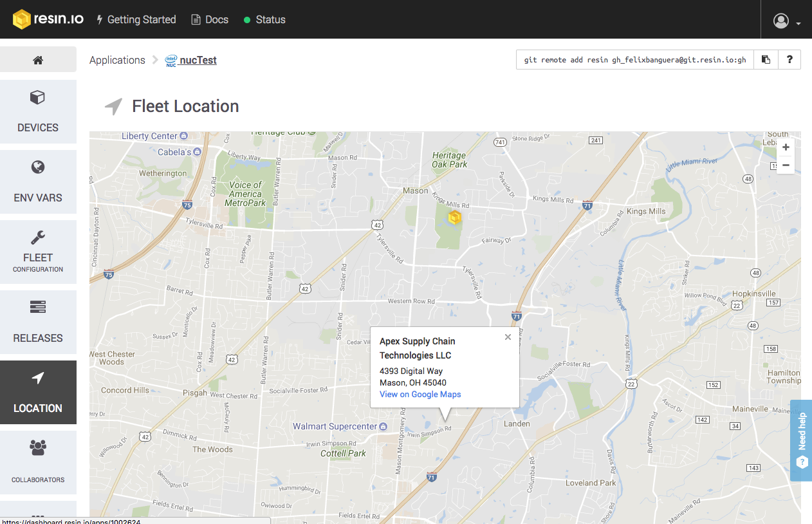Open View on Google Maps link
812x524 pixels.
coord(420,395)
